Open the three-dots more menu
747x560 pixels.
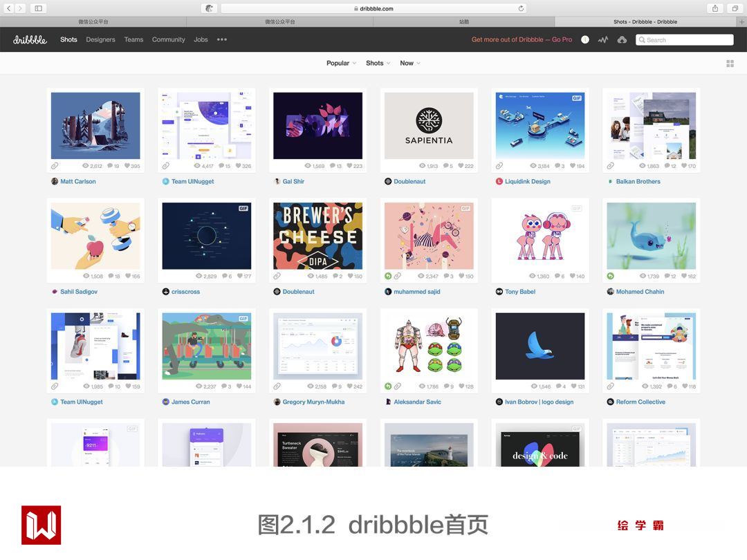[x=222, y=39]
